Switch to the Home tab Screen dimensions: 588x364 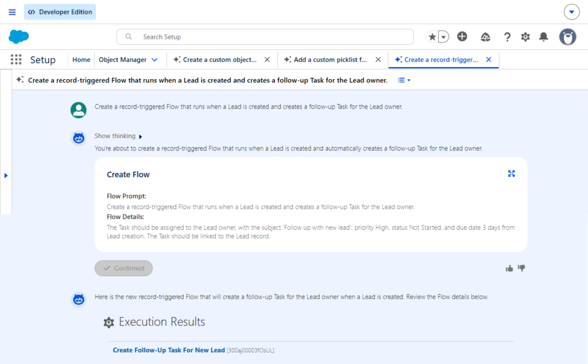coord(82,60)
